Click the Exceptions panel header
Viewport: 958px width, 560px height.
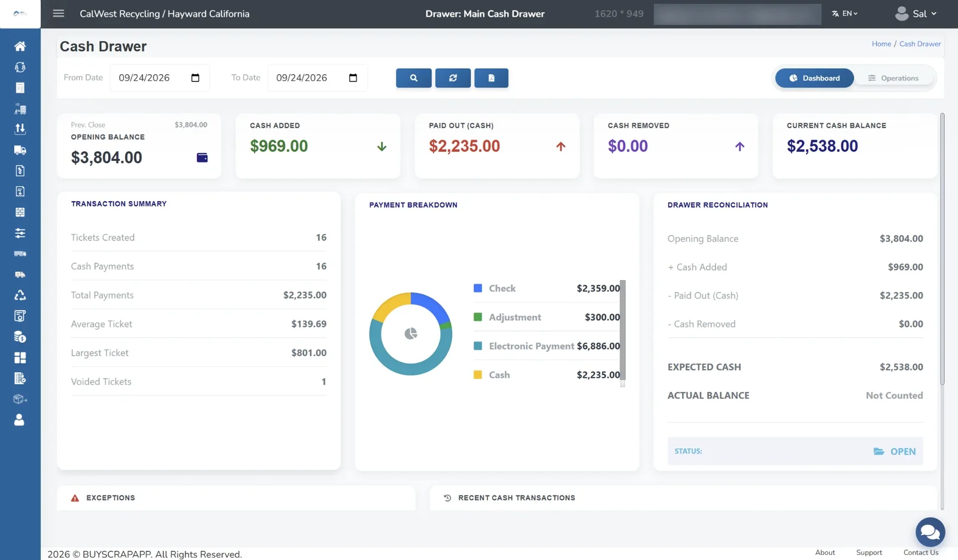[236, 498]
